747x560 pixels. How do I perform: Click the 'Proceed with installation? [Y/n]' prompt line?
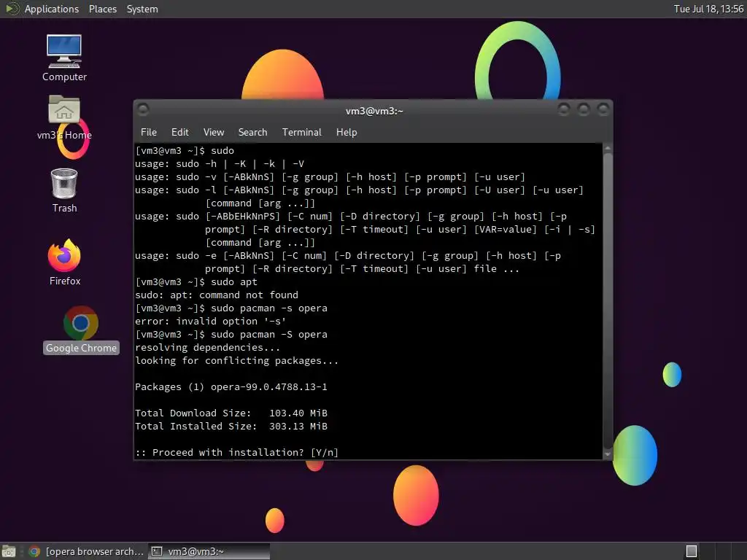coord(237,452)
